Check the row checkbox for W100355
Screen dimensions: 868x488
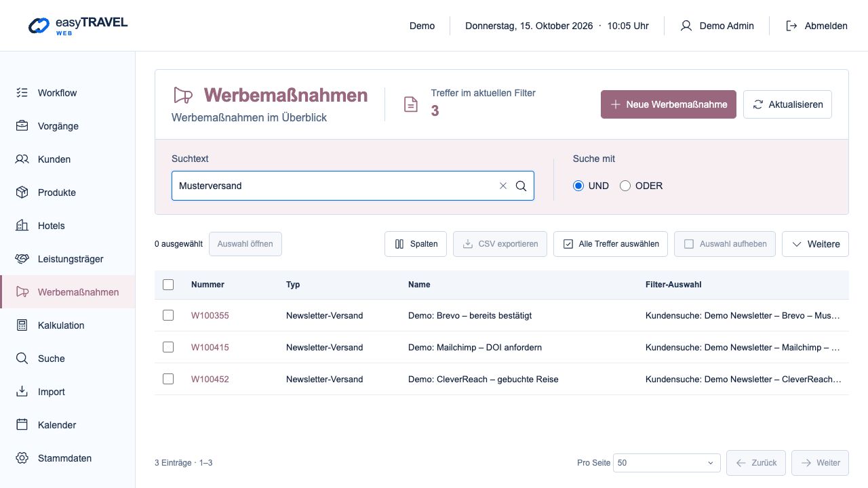[x=168, y=315]
